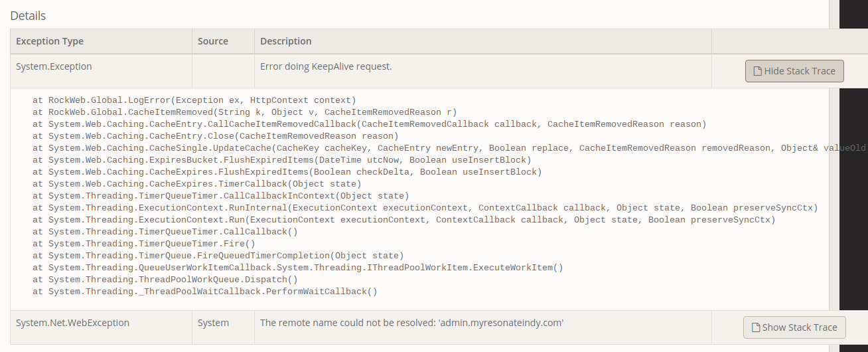Click the Source column header
Viewport: 868px width, 352px height.
point(212,41)
